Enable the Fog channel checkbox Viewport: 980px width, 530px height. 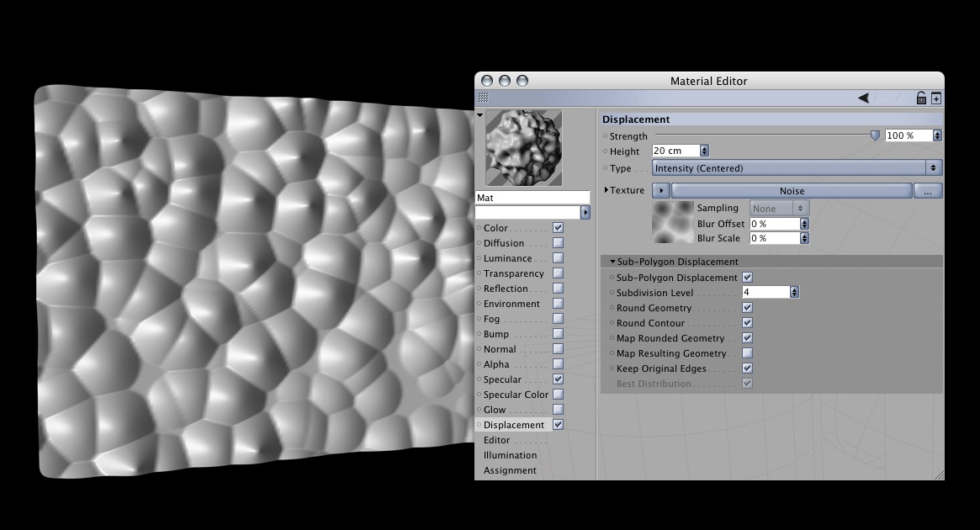point(558,318)
